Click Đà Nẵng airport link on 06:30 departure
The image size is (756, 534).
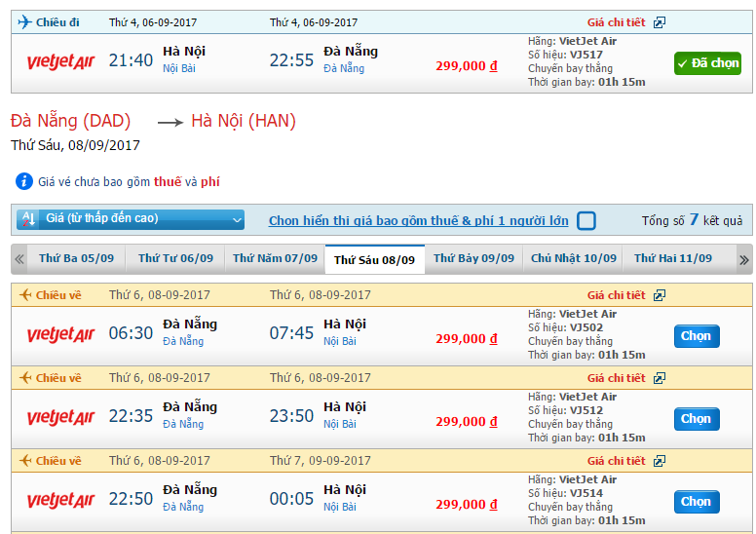click(x=183, y=341)
